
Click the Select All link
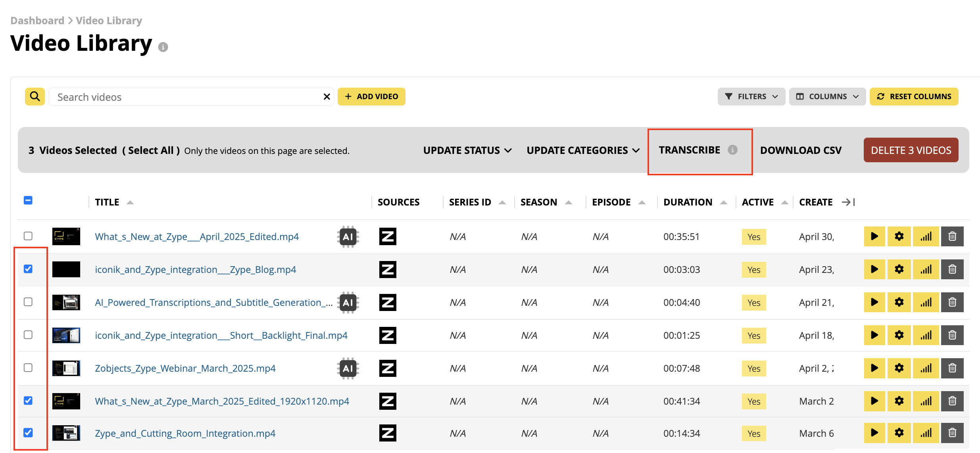[x=151, y=150]
